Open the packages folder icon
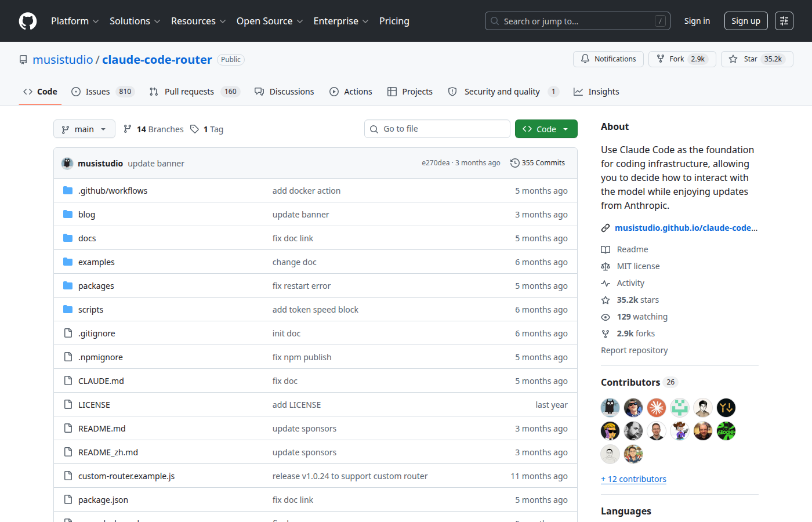 pyautogui.click(x=68, y=285)
